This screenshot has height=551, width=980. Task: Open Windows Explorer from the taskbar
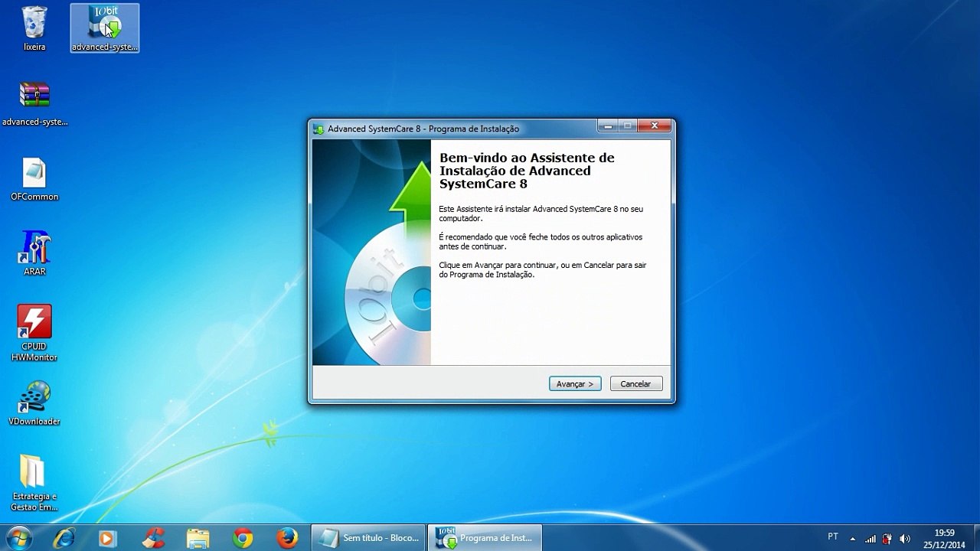(198, 538)
